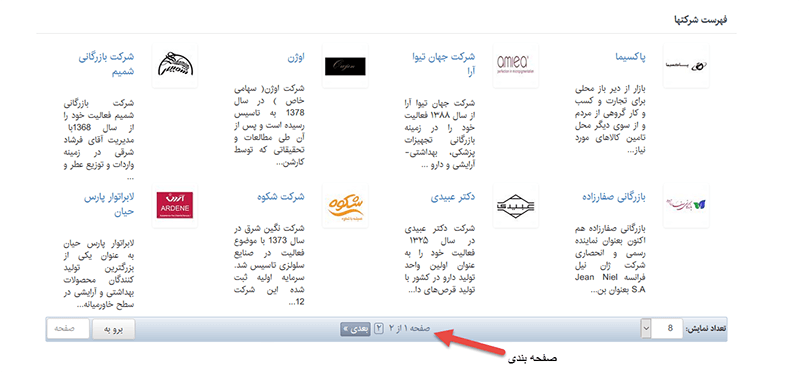The width and height of the screenshot is (800, 372).
Task: Open the orange شکوه logo thumbnail
Action: point(345,206)
